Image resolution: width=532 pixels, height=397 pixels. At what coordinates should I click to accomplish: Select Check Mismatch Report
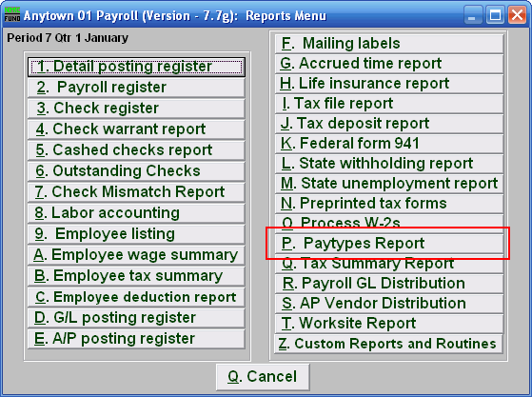tap(136, 192)
